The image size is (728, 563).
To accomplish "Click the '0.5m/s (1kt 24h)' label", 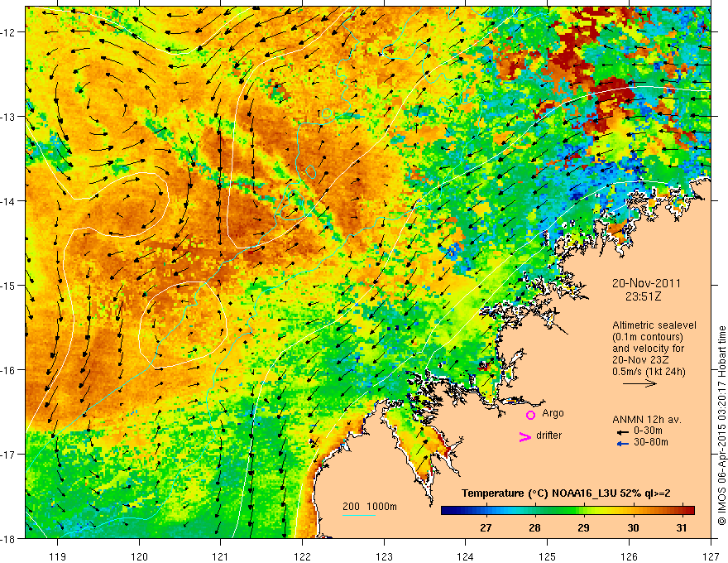I will 649,371.
